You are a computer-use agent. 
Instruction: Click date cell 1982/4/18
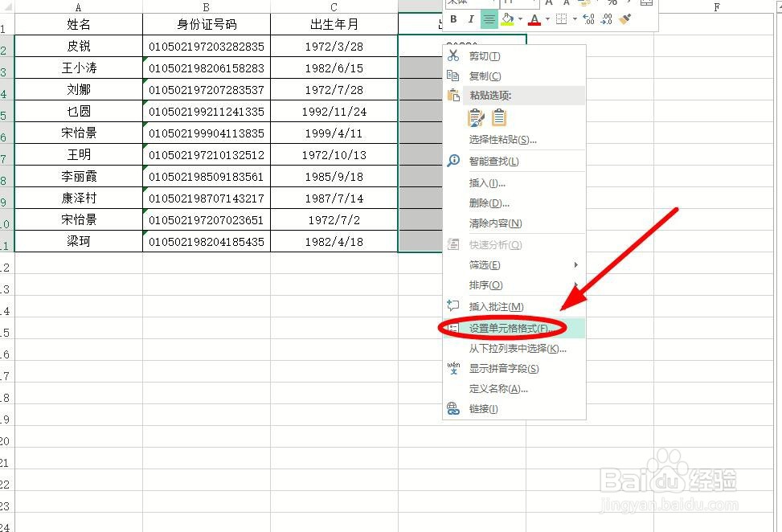tap(334, 241)
